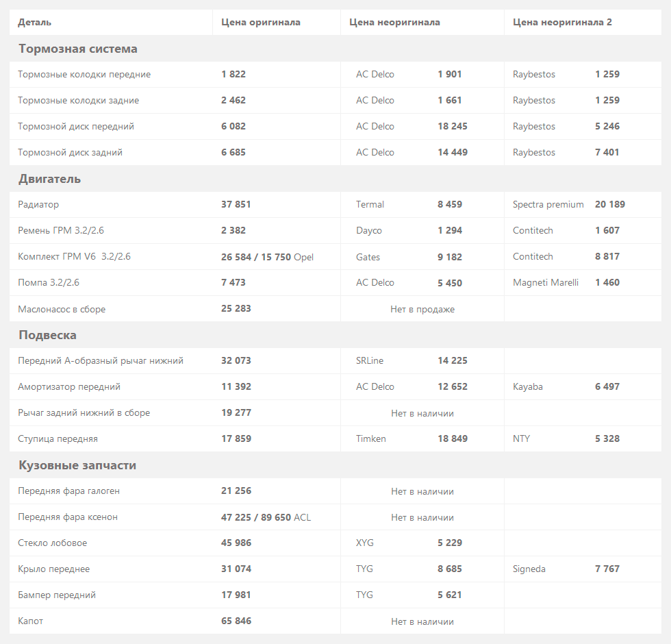Viewport: 671px width, 644px height.
Task: Select Spectra premium price '20 189'
Action: tap(610, 204)
